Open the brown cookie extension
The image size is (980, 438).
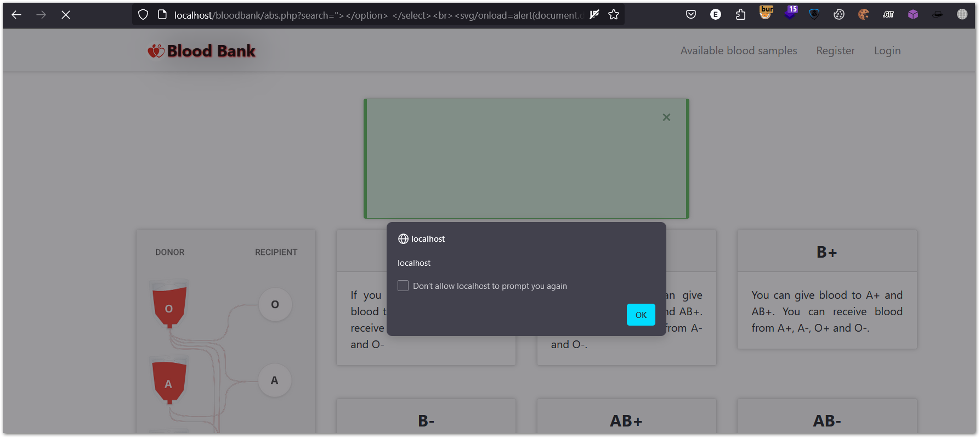click(x=864, y=15)
